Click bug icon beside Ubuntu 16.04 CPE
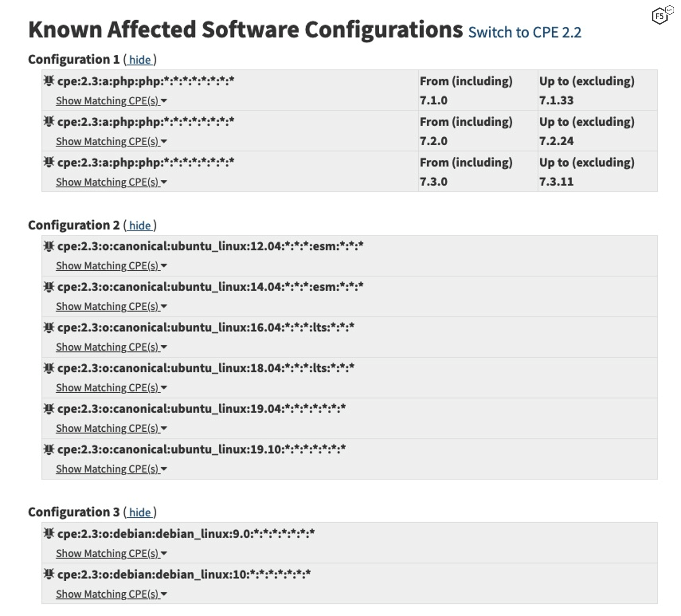 pos(49,327)
